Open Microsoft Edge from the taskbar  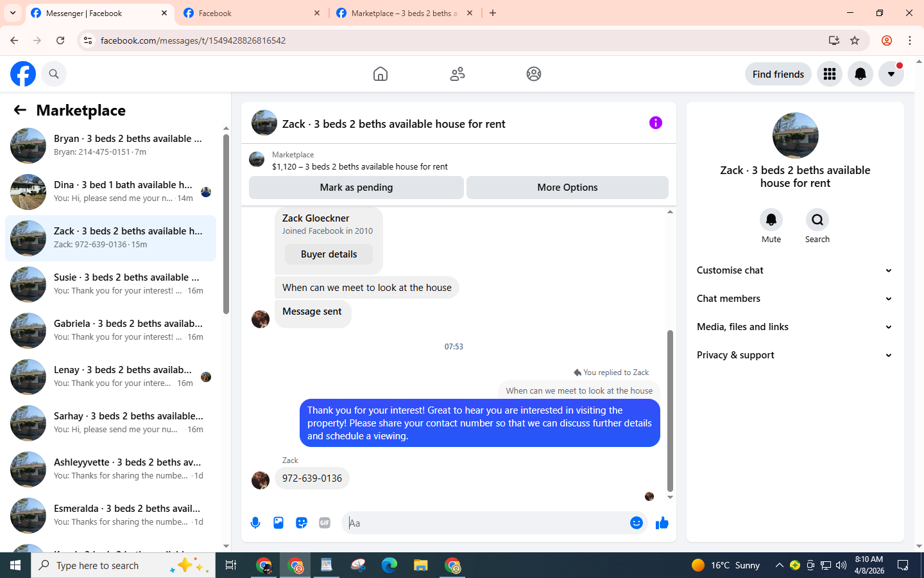click(x=389, y=565)
